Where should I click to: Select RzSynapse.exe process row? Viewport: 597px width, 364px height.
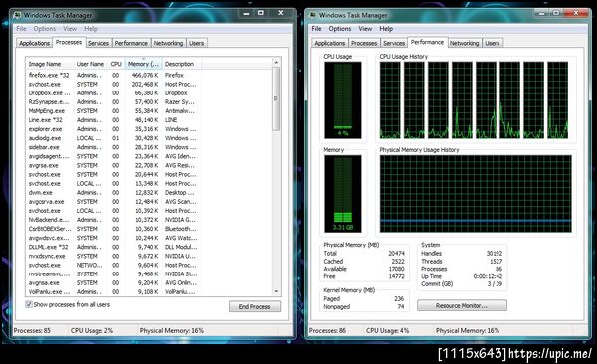(x=113, y=102)
